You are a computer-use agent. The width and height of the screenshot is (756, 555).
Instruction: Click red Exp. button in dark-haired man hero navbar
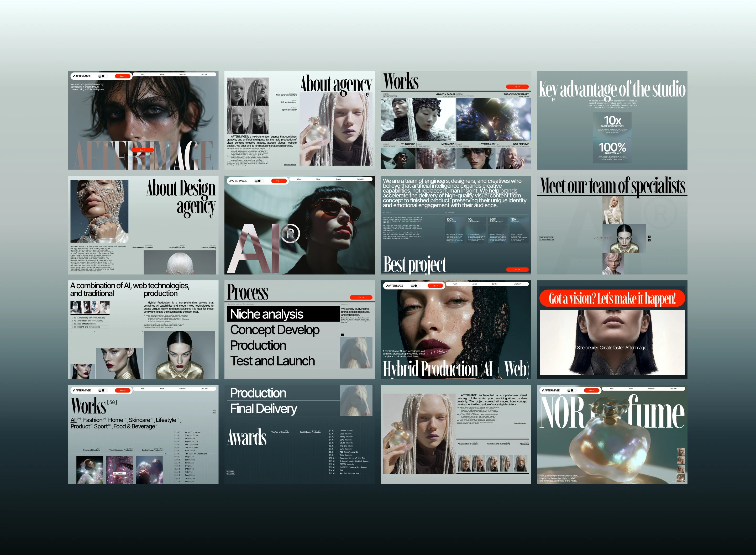pyautogui.click(x=123, y=76)
